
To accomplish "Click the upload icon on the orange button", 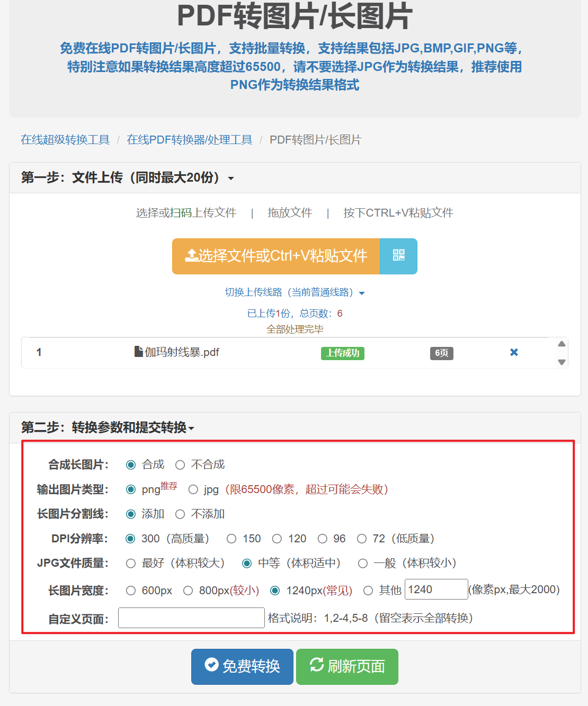I will pyautogui.click(x=190, y=255).
